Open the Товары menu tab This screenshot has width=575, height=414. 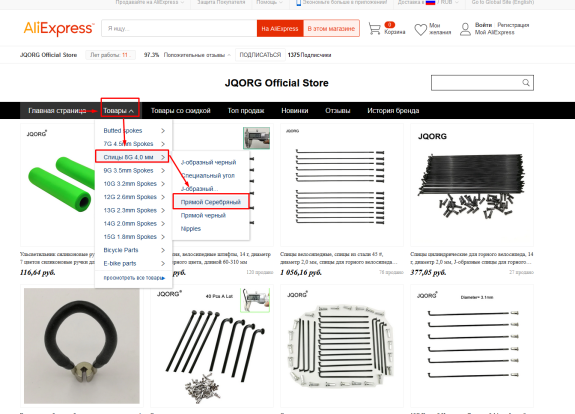pyautogui.click(x=118, y=111)
